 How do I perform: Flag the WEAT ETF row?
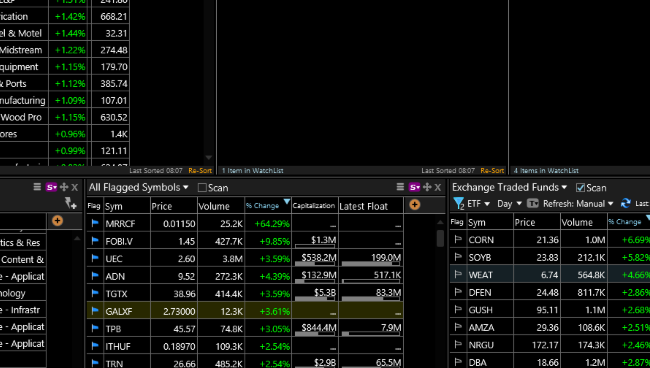458,274
